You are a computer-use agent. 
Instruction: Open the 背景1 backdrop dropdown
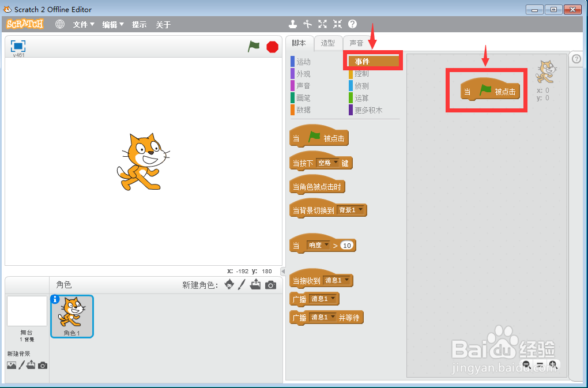[x=350, y=210]
